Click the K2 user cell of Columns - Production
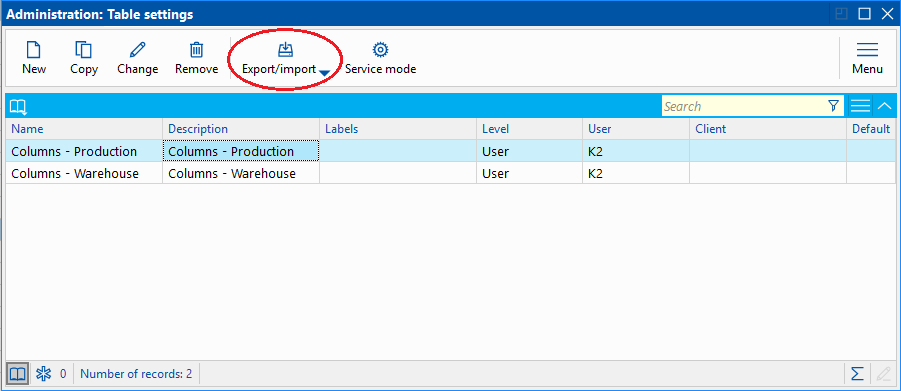The image size is (901, 391). tap(636, 151)
